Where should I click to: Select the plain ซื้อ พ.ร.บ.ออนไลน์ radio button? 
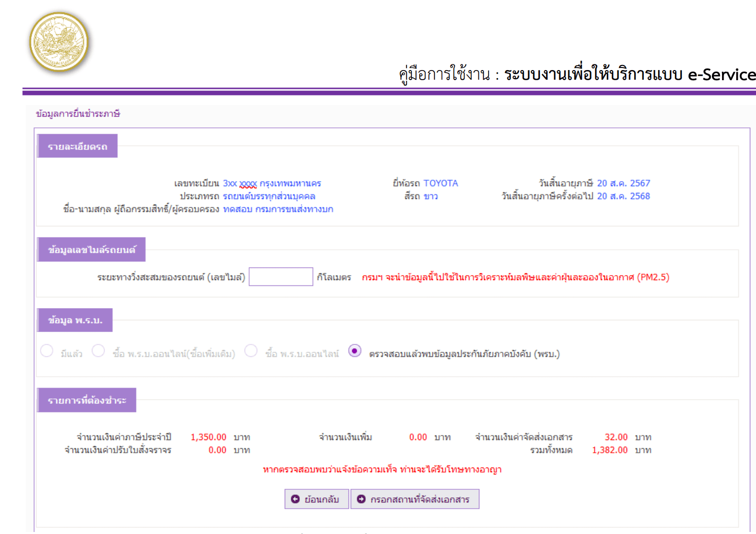point(251,351)
